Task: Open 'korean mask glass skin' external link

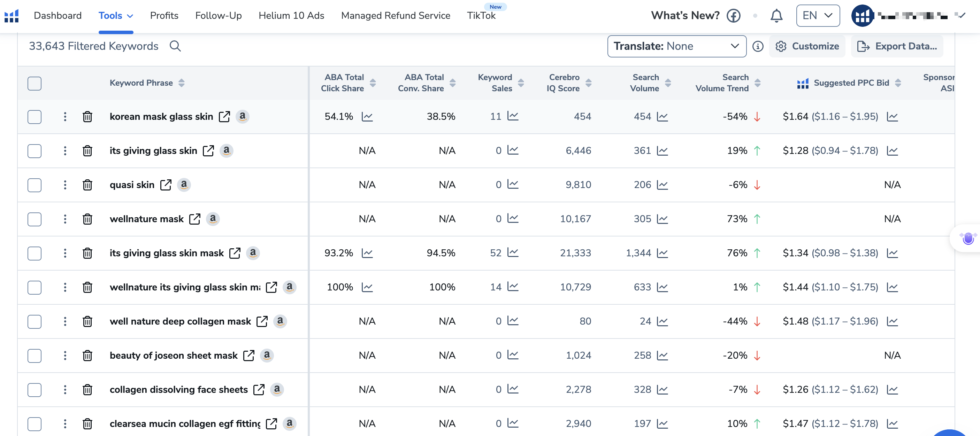Action: tap(224, 116)
